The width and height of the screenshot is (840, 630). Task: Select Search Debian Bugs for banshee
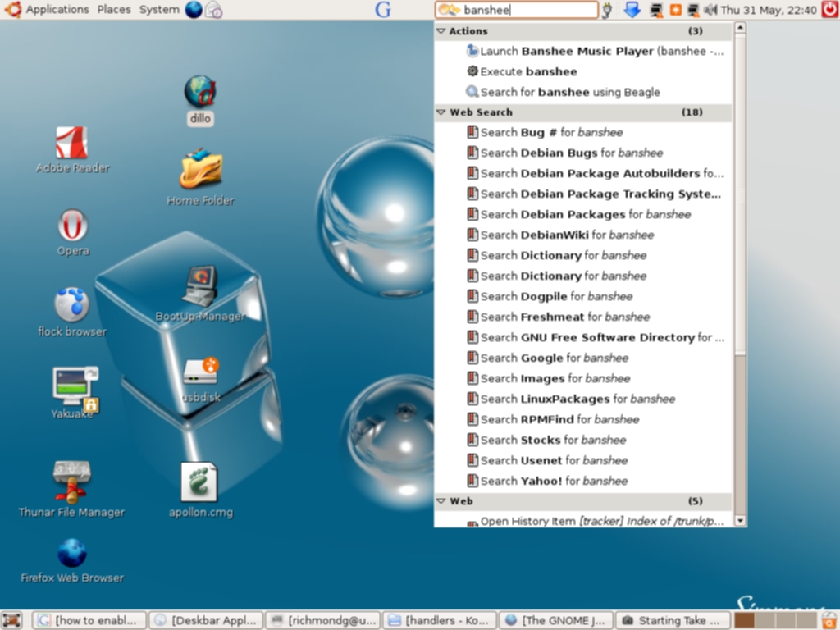pos(583,153)
